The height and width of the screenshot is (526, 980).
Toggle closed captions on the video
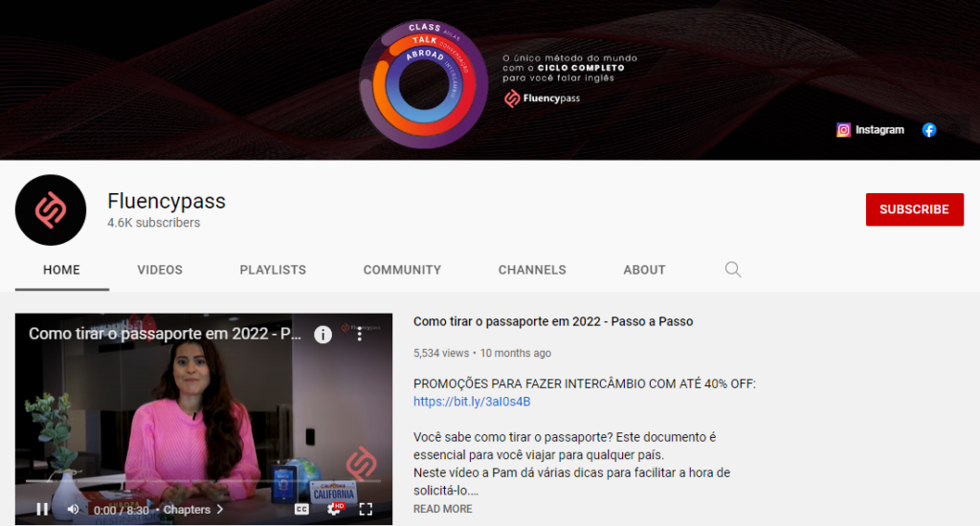pos(301,509)
